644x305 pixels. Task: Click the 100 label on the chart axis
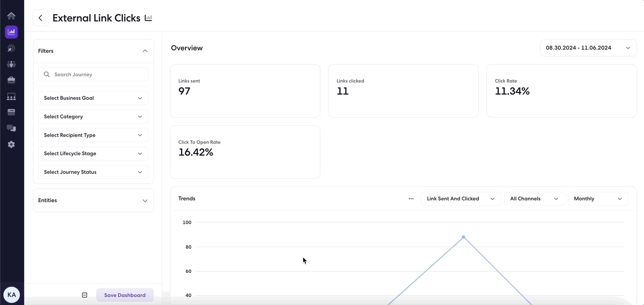click(x=187, y=222)
